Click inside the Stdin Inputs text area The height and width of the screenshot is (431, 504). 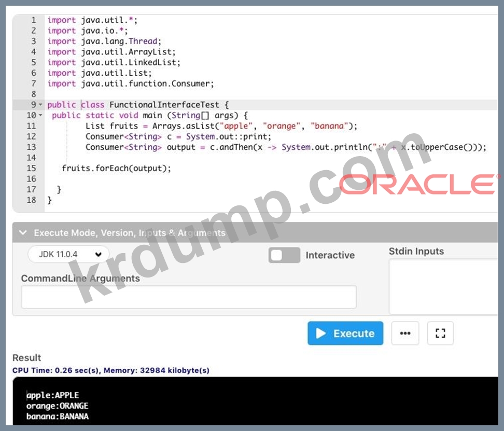point(443,286)
